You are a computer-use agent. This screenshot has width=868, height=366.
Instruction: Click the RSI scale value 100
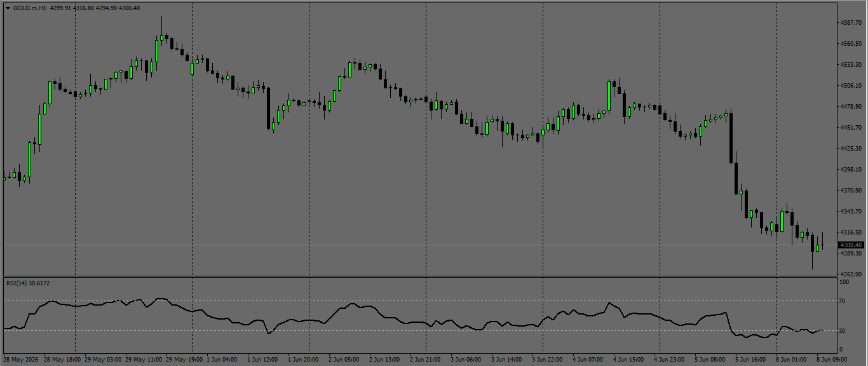click(844, 281)
